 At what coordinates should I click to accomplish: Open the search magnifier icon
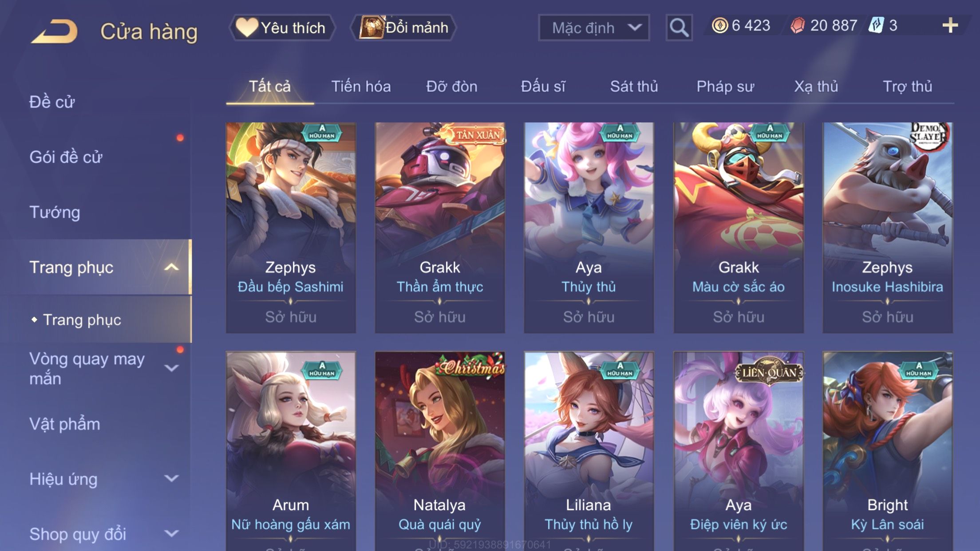tap(679, 28)
